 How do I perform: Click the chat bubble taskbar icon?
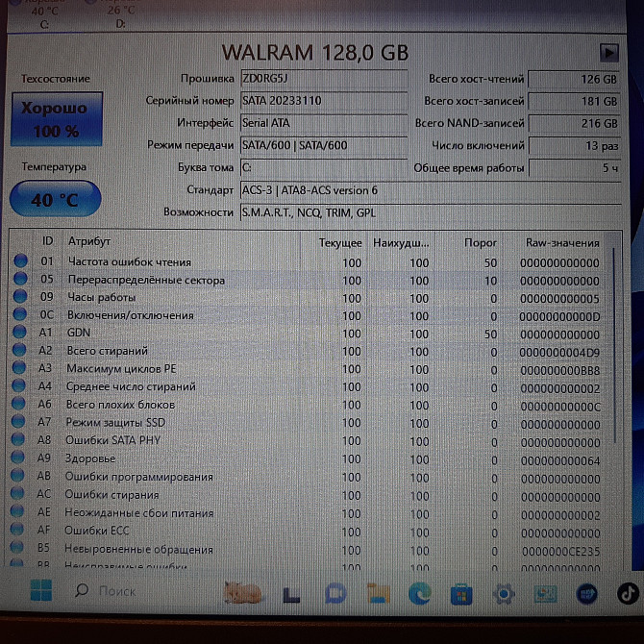pos(335,593)
